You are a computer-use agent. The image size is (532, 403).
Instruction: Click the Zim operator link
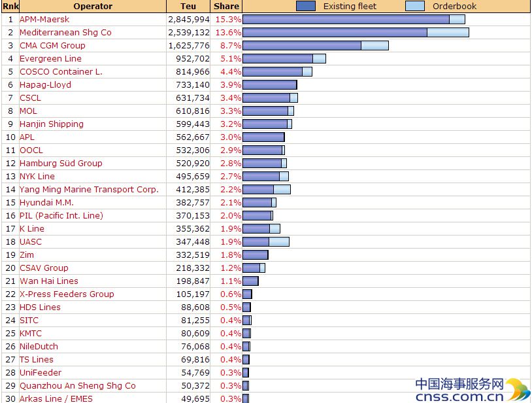[x=27, y=255]
